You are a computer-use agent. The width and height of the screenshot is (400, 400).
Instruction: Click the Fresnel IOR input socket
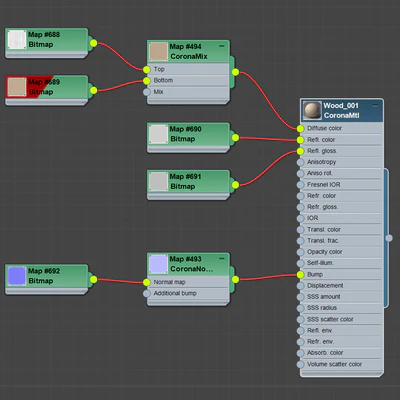(x=300, y=185)
